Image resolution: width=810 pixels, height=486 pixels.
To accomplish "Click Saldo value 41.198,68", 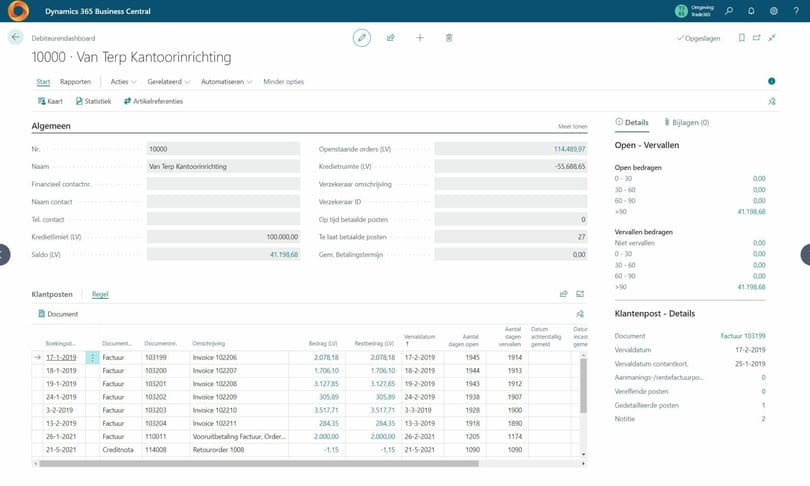I will click(x=284, y=254).
